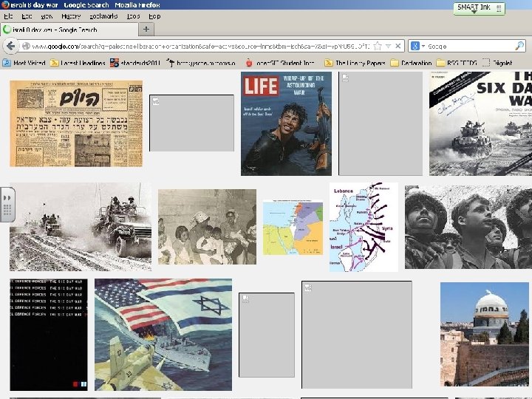Select the Israel map with arrows image

point(363,226)
